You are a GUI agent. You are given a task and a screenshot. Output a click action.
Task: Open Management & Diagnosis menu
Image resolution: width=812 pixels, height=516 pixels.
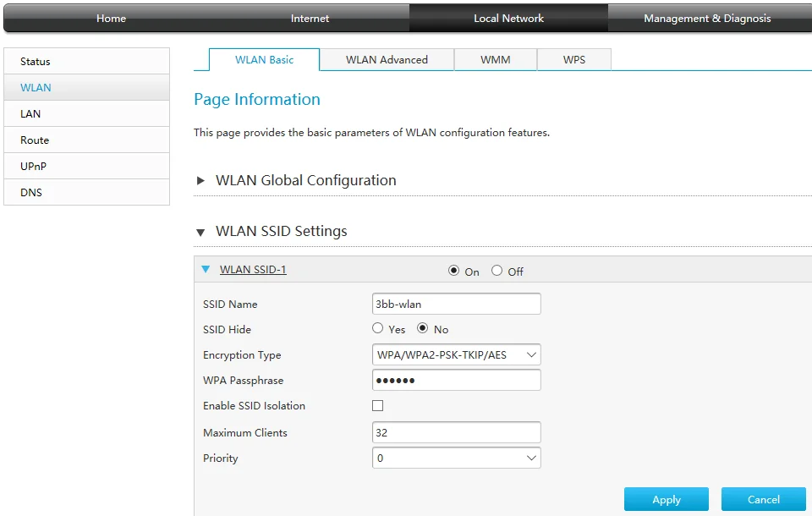pyautogui.click(x=707, y=18)
